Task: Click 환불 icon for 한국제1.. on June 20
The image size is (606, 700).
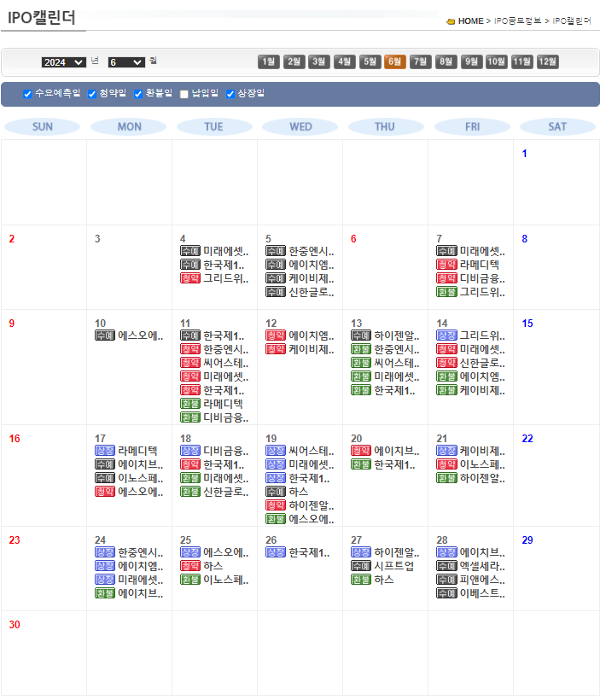Action: (x=361, y=464)
